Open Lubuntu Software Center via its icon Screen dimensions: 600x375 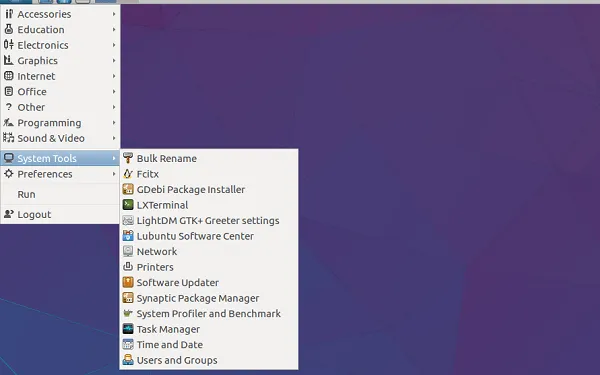pos(128,236)
